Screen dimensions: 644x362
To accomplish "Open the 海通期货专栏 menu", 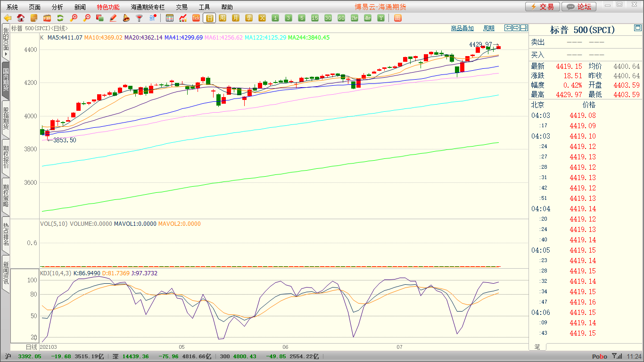I will (148, 7).
